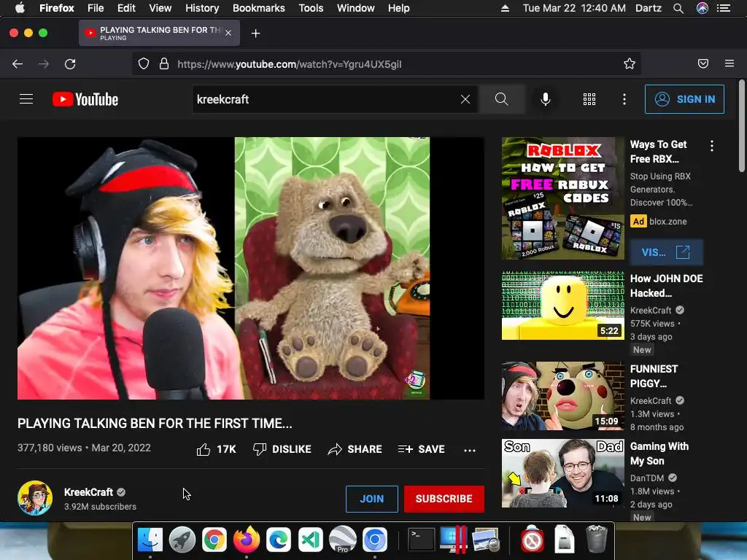
Task: Open Control Center in menu bar
Action: [724, 8]
